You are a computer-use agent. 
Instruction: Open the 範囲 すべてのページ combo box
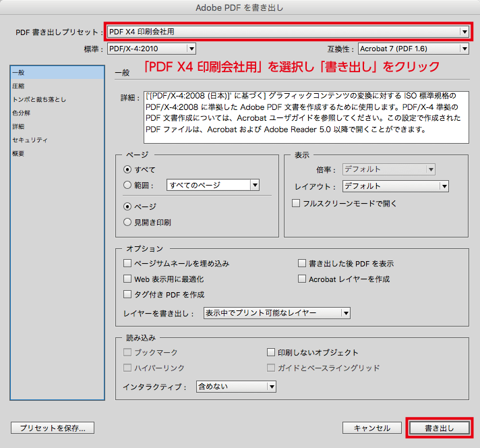(213, 185)
